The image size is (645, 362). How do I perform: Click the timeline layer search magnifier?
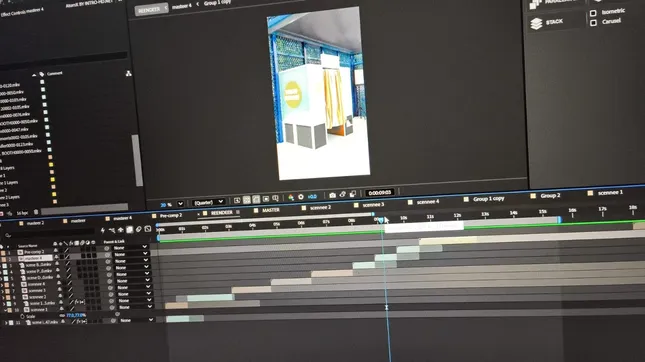[x=8, y=235]
